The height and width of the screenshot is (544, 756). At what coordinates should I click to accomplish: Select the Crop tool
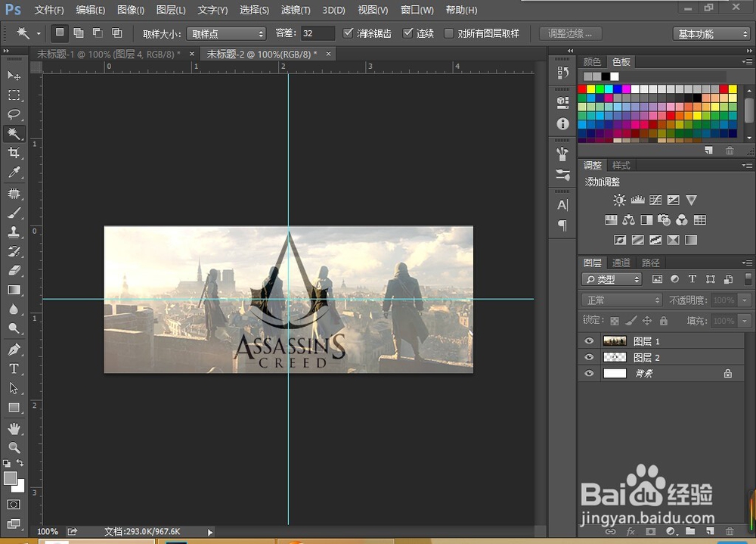point(14,153)
